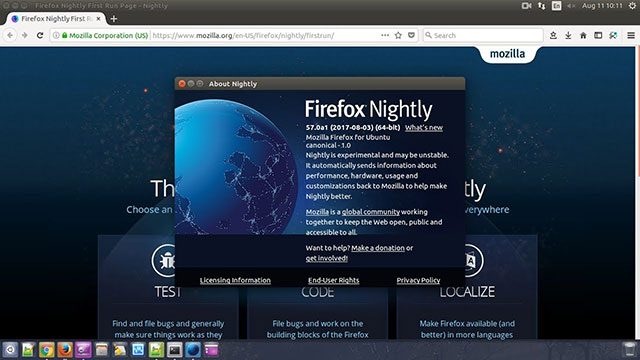Reload the current page
This screenshot has height=360, width=640.
pyautogui.click(x=40, y=36)
